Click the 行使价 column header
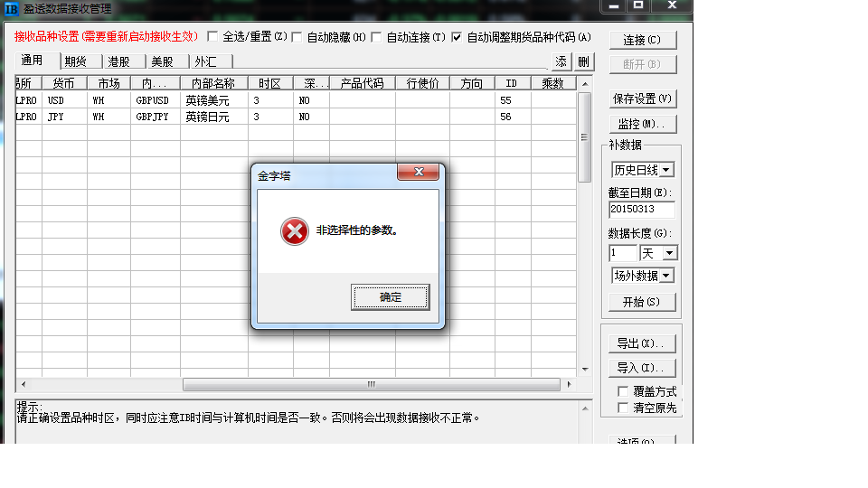Viewport: 868px width, 488px height. (x=423, y=83)
